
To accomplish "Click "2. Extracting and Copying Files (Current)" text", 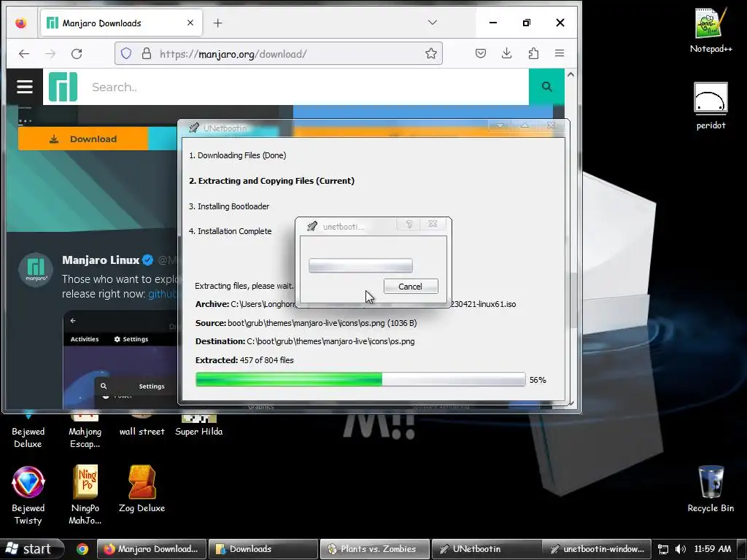I will pyautogui.click(x=271, y=181).
